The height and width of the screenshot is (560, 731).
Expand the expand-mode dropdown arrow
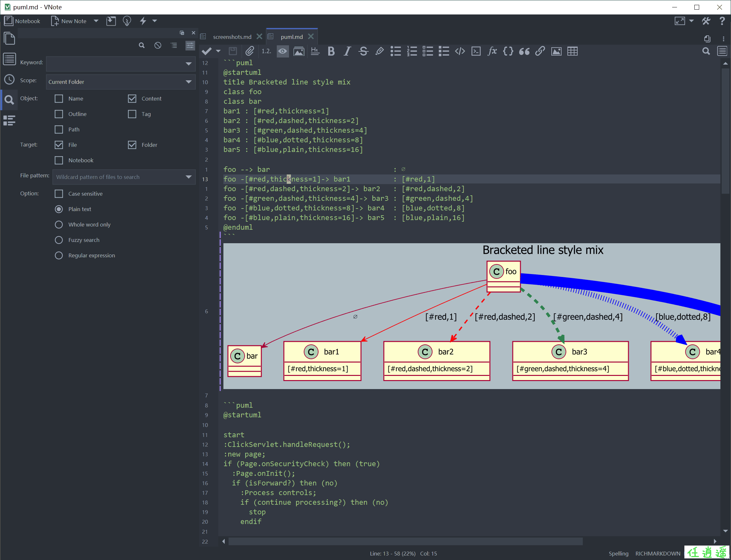pyautogui.click(x=692, y=21)
